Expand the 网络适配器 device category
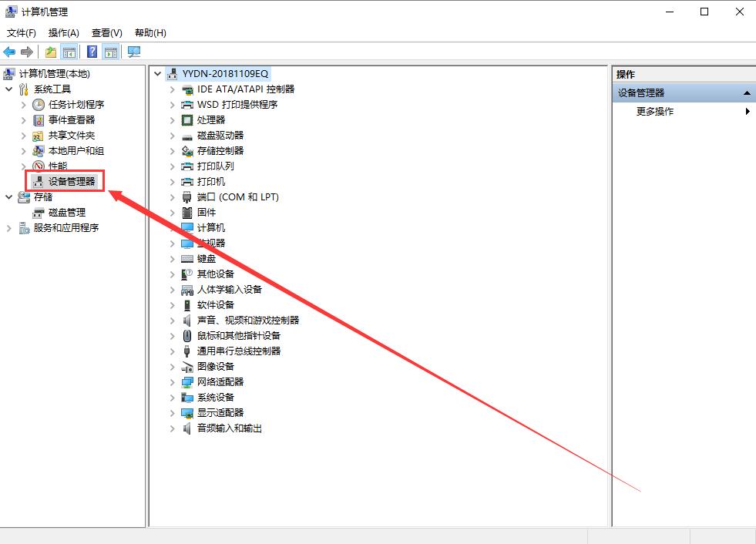 point(173,381)
